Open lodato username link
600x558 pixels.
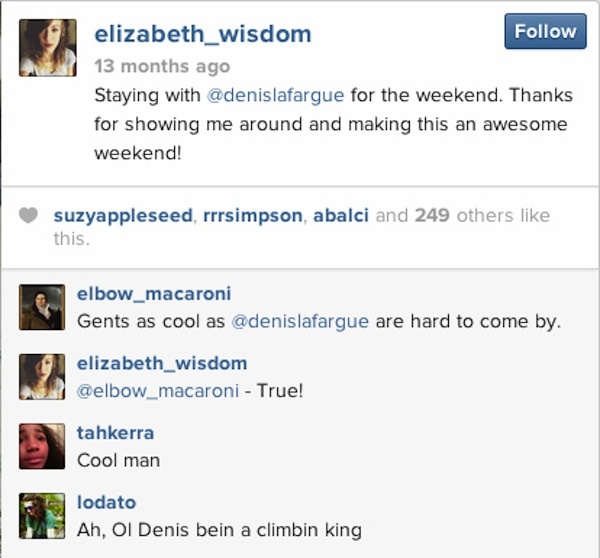106,503
